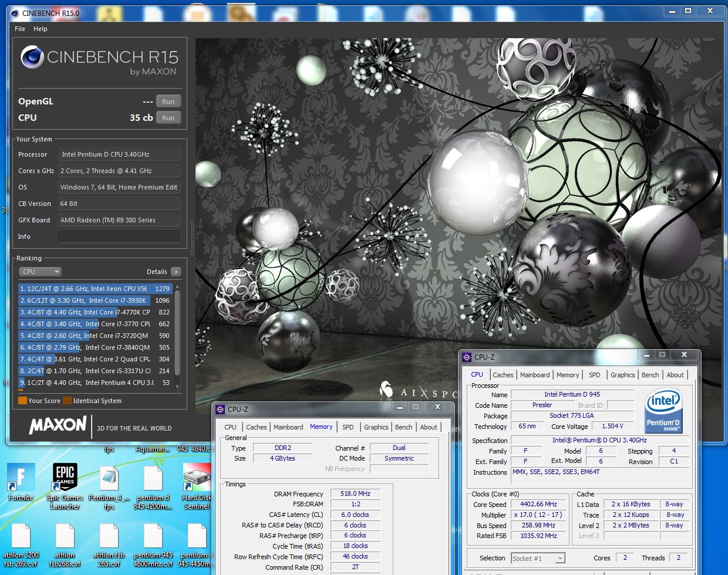This screenshot has height=575, width=728.
Task: Open the Help menu in Cinebench
Action: coord(41,29)
